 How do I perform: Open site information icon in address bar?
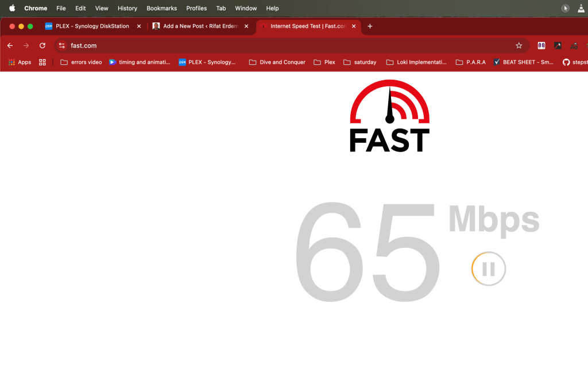click(x=62, y=46)
